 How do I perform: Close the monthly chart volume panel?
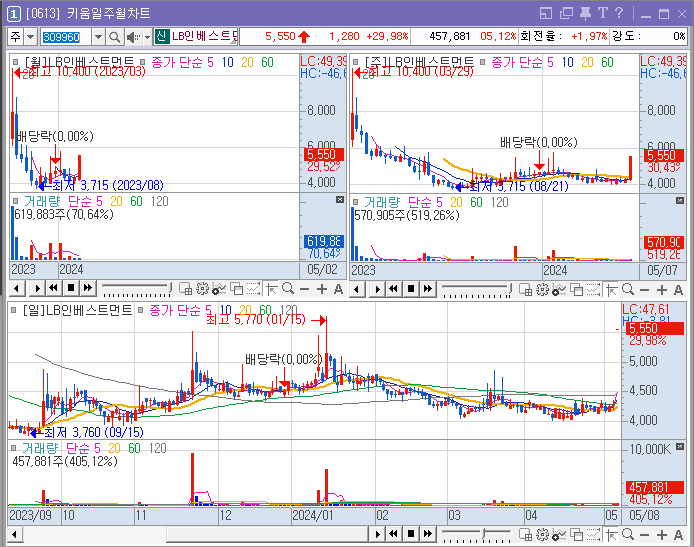click(x=339, y=200)
